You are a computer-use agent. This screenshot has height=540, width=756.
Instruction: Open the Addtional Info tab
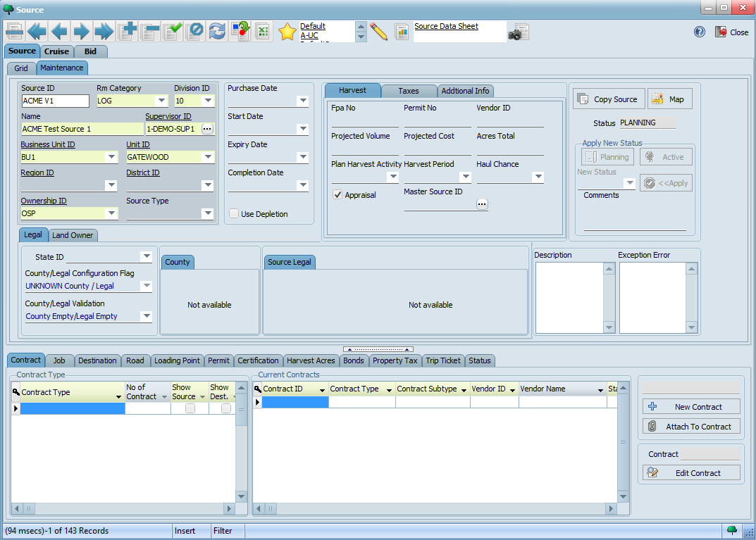pos(465,91)
